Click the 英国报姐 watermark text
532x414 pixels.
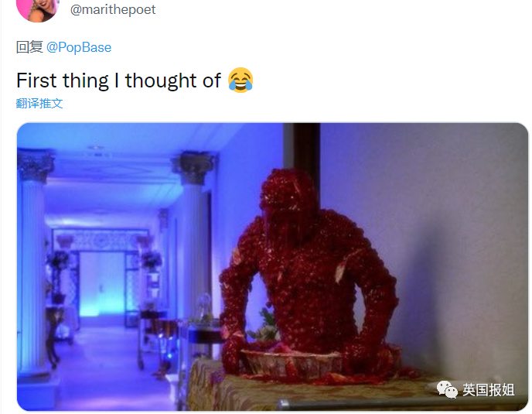[x=489, y=389]
